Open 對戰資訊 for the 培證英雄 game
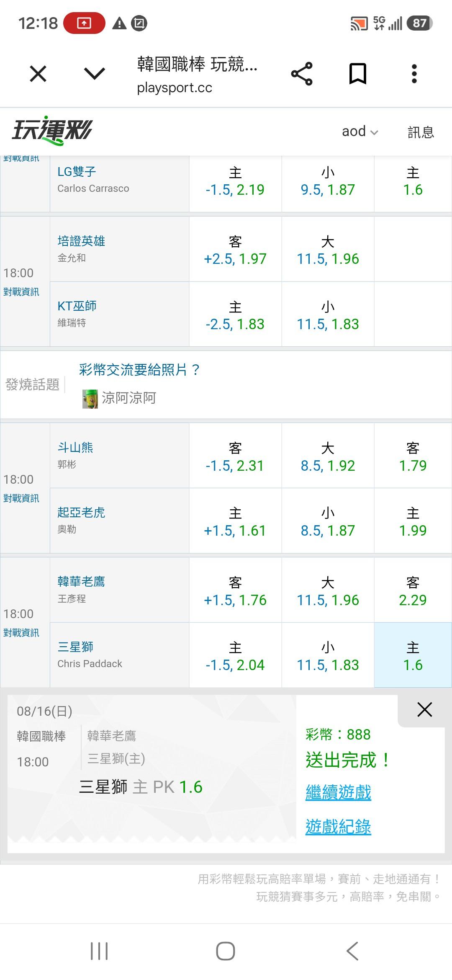The width and height of the screenshot is (452, 980). (21, 292)
